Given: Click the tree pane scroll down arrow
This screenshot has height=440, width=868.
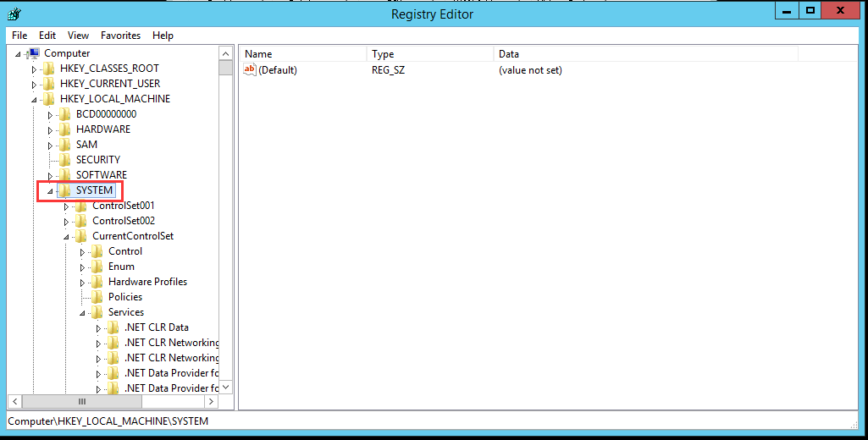Looking at the screenshot, I should click(226, 387).
